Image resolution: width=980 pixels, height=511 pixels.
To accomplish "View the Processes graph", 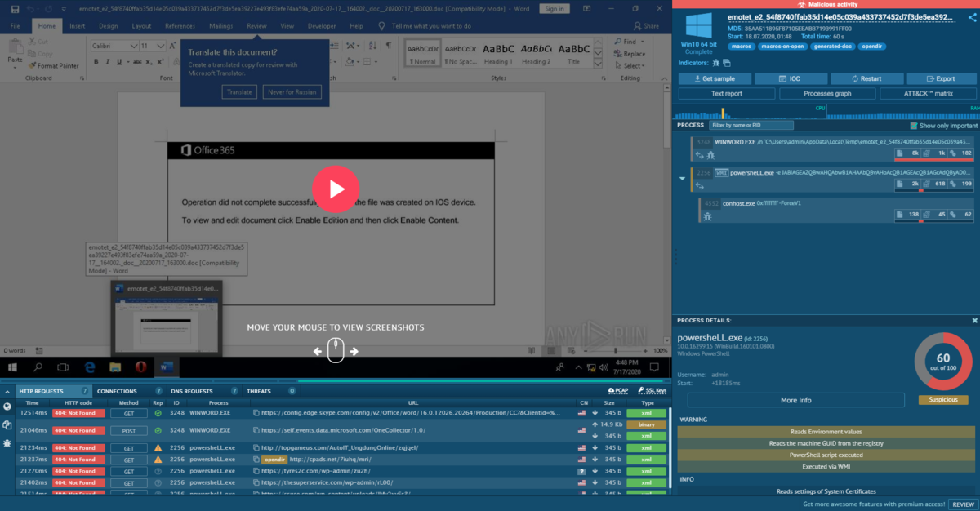I will pos(827,94).
